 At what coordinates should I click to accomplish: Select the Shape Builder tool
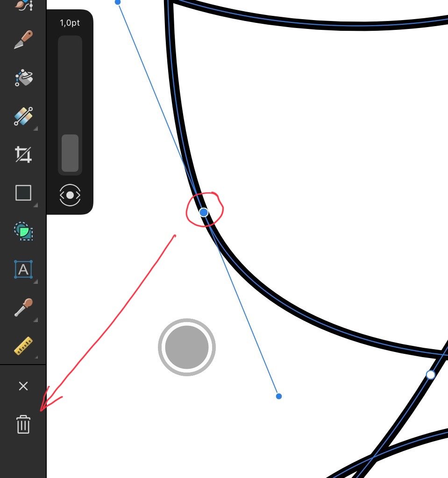pyautogui.click(x=23, y=231)
